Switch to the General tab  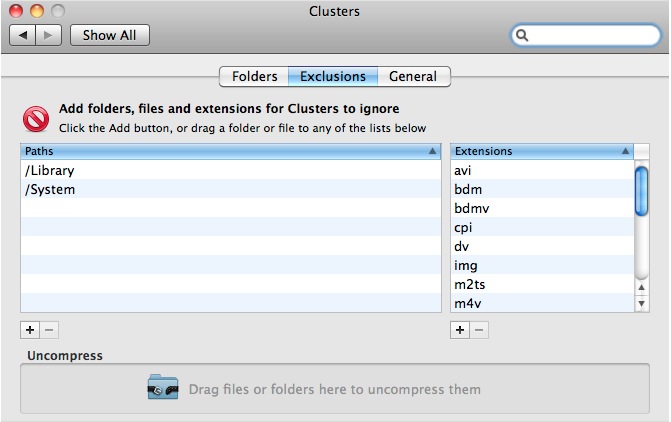click(413, 76)
